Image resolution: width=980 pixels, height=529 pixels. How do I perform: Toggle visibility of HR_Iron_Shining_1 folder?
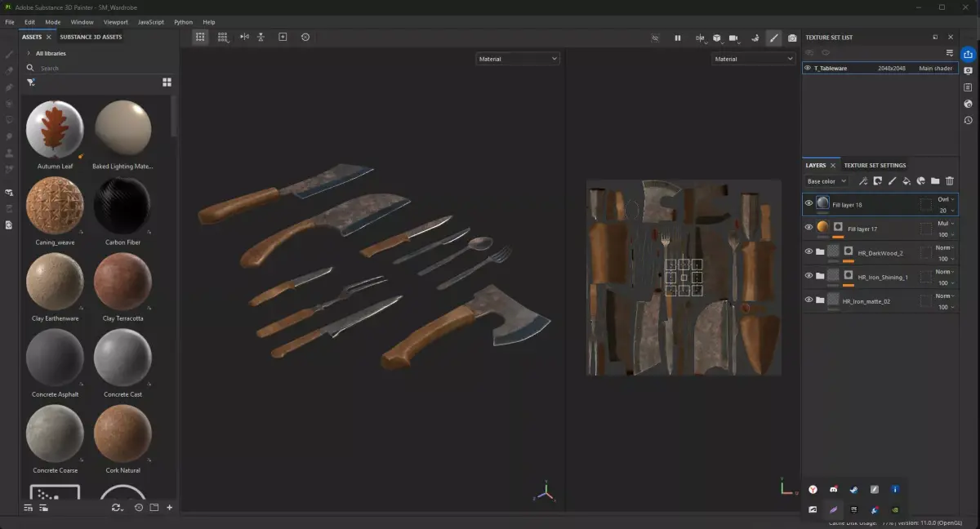808,275
